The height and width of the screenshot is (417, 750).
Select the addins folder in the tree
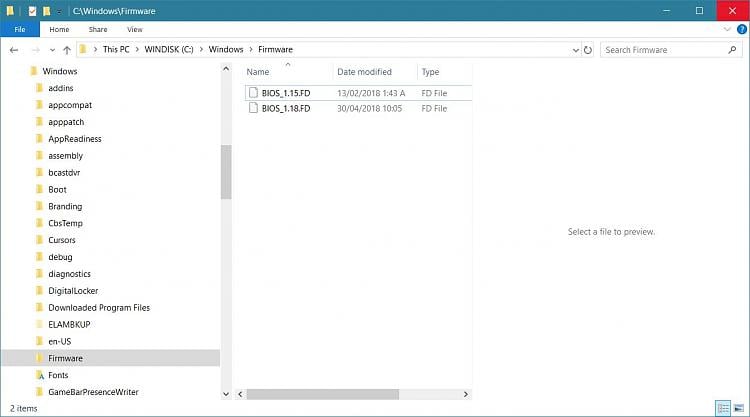click(x=61, y=88)
